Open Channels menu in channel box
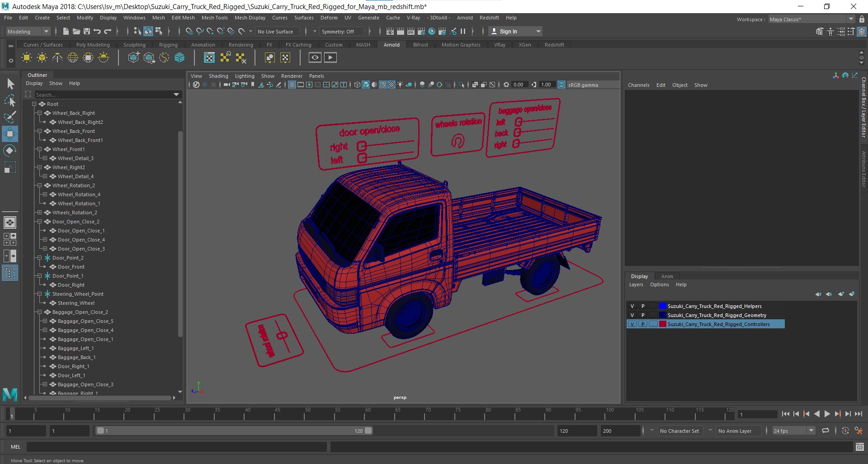Image resolution: width=868 pixels, height=464 pixels. (x=638, y=85)
